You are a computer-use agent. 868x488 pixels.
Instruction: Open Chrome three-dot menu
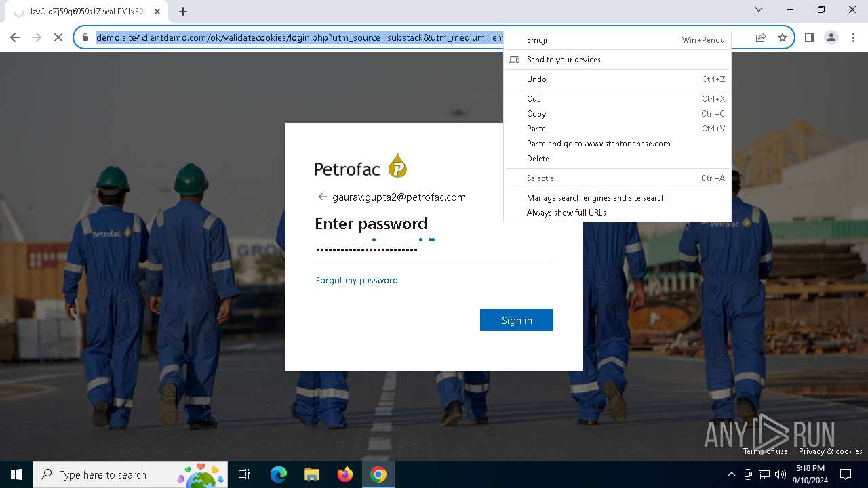coord(853,38)
